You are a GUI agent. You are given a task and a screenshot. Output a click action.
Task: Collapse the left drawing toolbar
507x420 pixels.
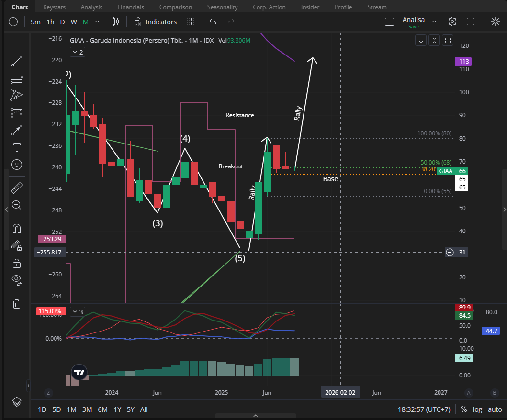[7, 210]
